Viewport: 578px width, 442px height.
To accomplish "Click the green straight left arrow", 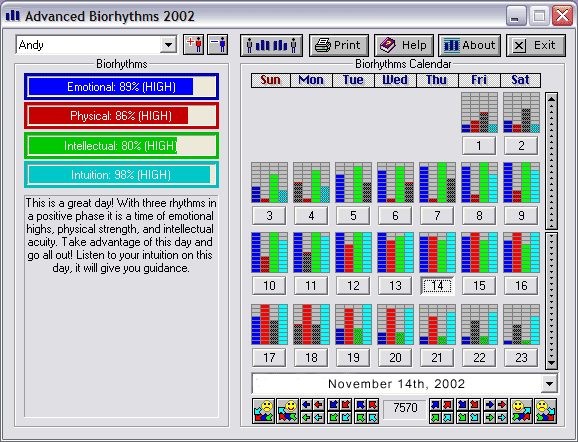I will tap(306, 418).
